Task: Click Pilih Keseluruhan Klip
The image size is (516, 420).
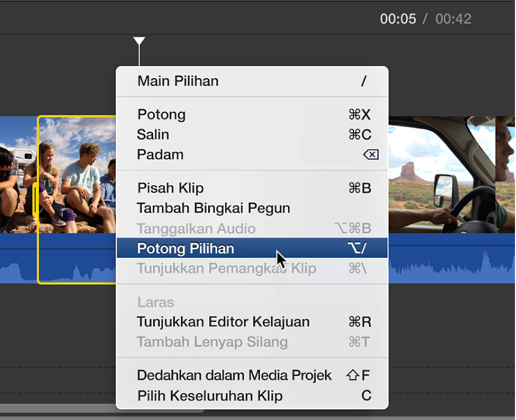Action: click(x=210, y=395)
